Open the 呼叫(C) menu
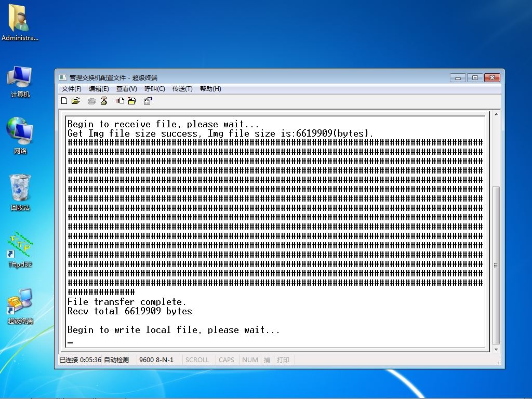 (x=155, y=88)
